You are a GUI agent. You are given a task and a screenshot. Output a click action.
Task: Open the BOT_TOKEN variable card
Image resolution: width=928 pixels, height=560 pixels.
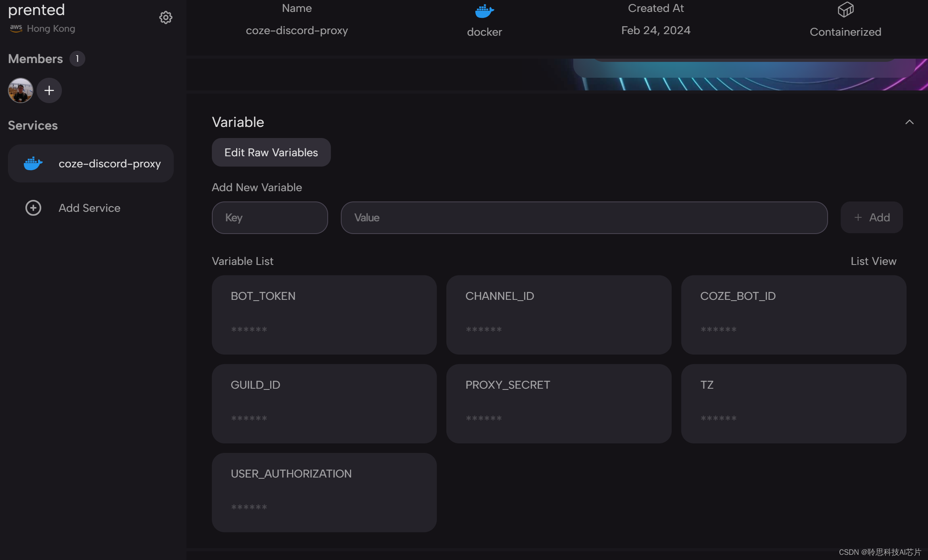coord(324,315)
